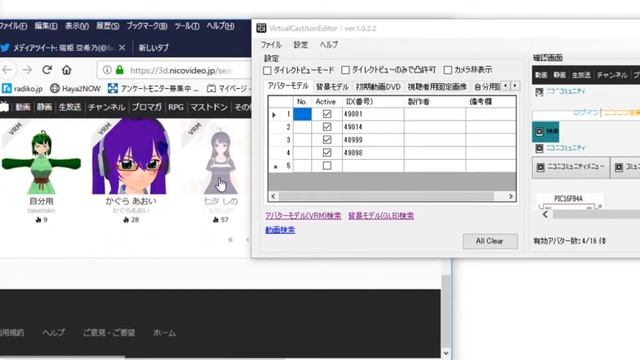The image size is (640, 360).
Task: Click ブロマガ in niconico nav bar
Action: (x=146, y=107)
